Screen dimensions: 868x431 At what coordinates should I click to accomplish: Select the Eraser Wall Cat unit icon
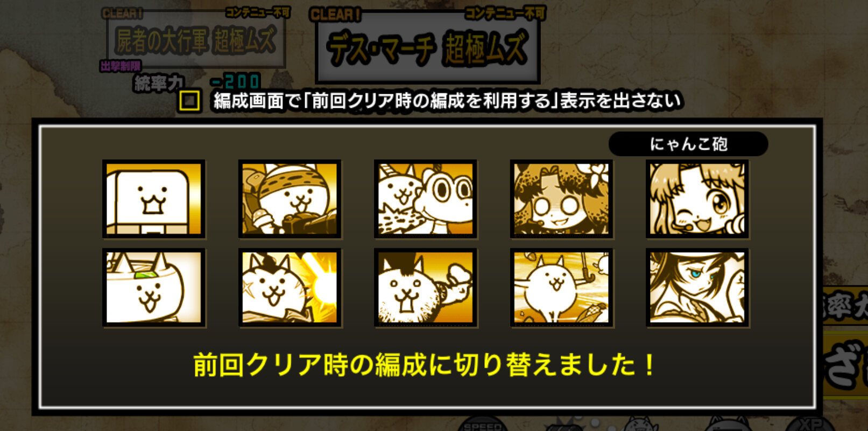154,199
